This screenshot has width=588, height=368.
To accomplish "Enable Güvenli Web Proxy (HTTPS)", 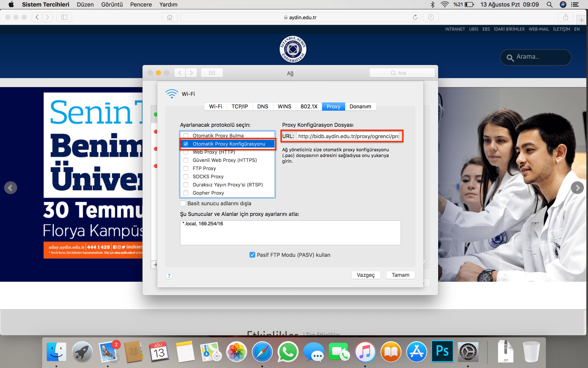I will click(x=186, y=160).
